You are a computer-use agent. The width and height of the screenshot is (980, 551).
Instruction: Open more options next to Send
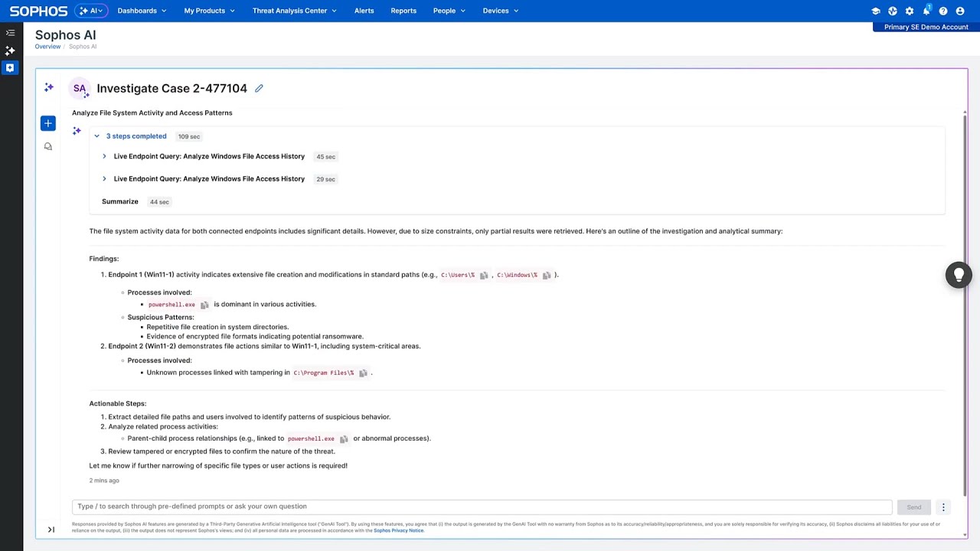click(x=943, y=507)
